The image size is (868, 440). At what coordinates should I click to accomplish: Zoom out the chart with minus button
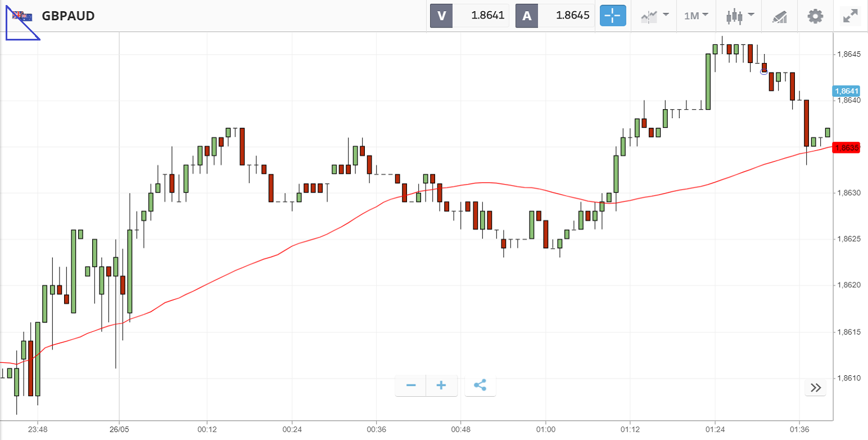[411, 385]
